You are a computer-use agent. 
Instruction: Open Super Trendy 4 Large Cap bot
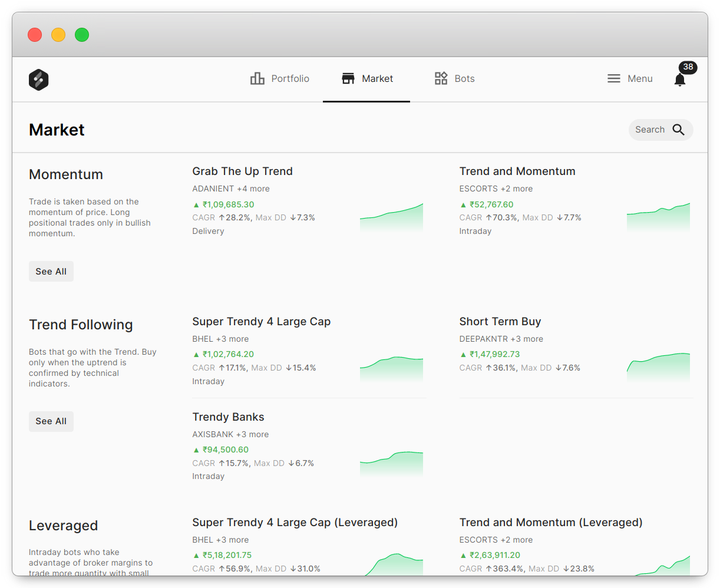point(262,322)
